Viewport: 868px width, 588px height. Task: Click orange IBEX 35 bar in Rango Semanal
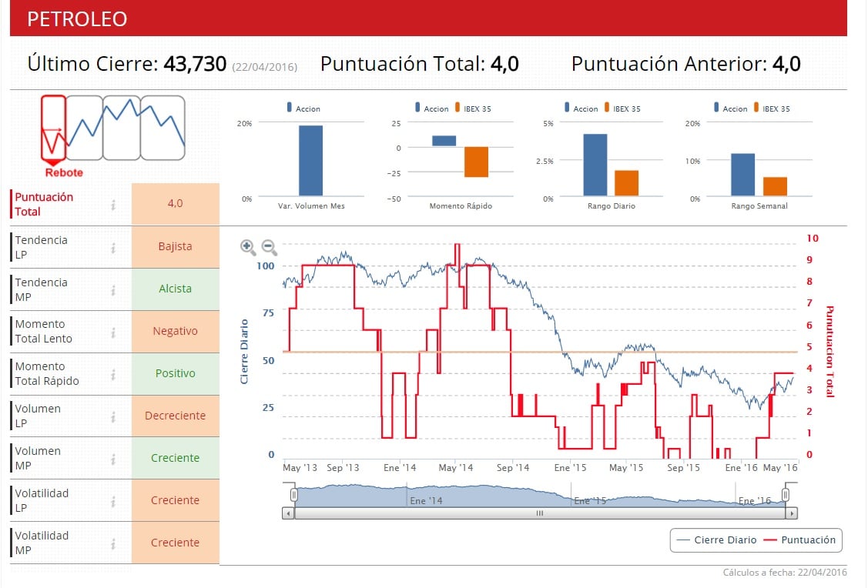click(775, 186)
